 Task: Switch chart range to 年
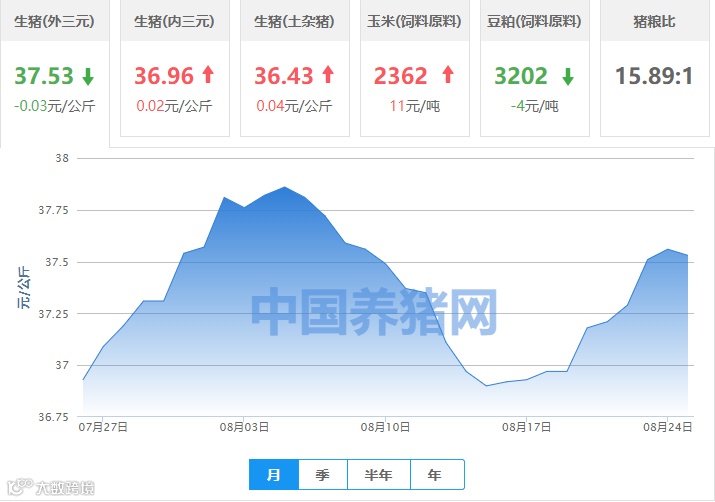pyautogui.click(x=437, y=475)
